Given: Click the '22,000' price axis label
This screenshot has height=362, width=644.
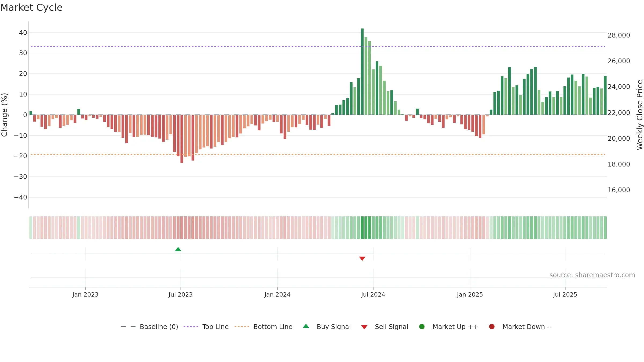Looking at the screenshot, I should 619,113.
